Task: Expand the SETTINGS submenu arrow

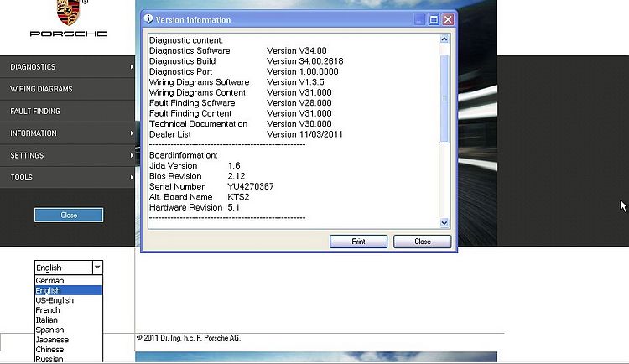Action: tap(132, 155)
